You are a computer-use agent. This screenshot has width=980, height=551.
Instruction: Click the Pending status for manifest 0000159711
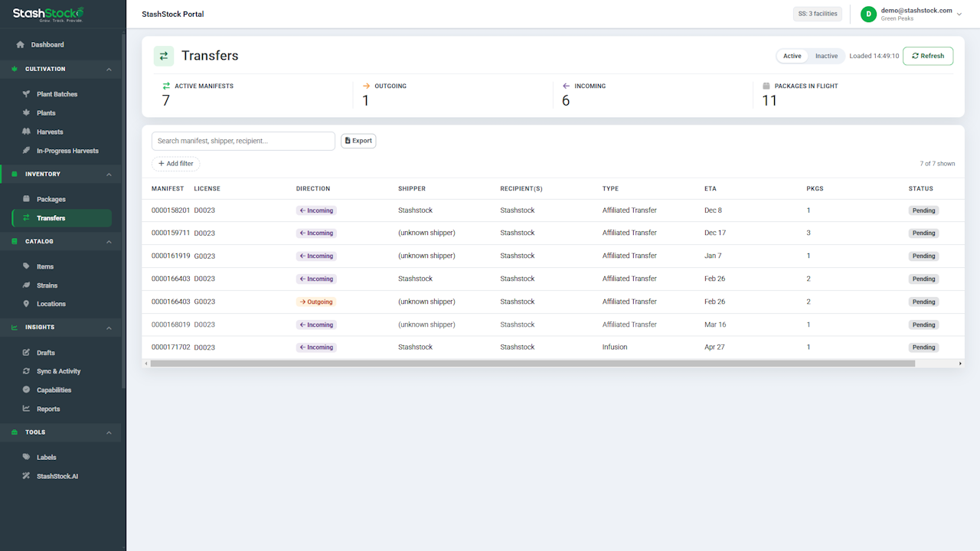pyautogui.click(x=924, y=233)
